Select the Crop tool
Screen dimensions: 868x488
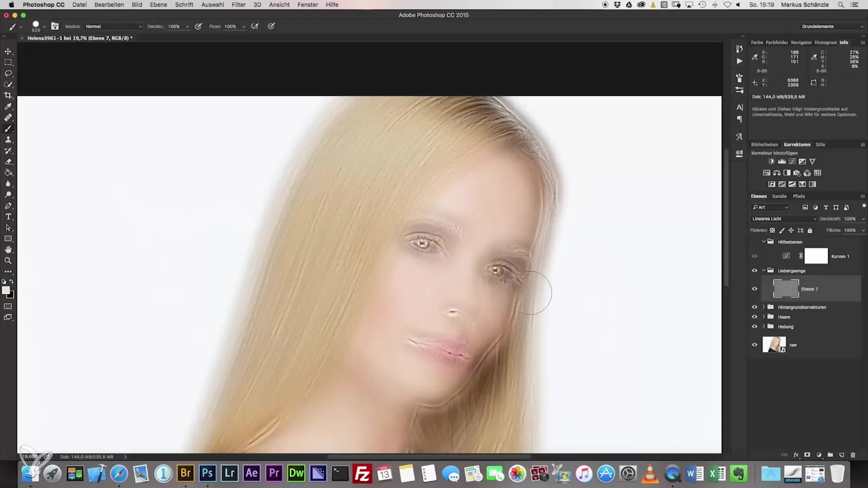point(8,95)
